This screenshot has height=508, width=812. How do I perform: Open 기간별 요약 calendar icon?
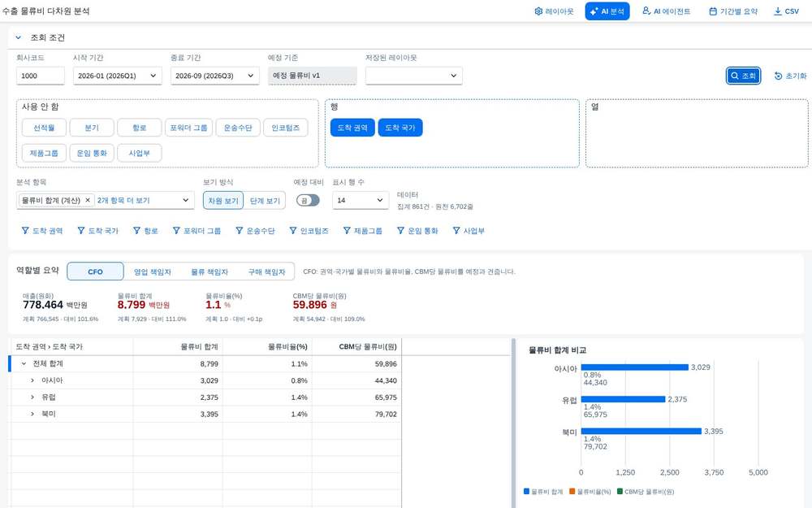coord(713,11)
